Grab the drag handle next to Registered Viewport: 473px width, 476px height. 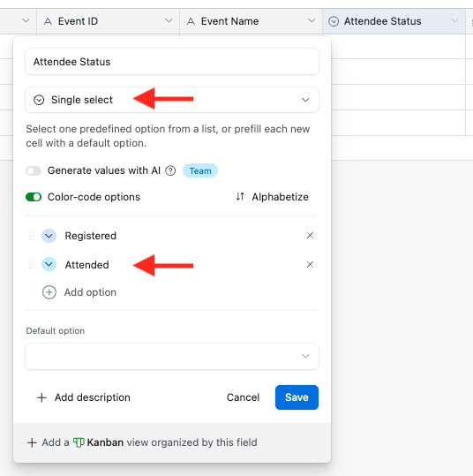tap(32, 236)
